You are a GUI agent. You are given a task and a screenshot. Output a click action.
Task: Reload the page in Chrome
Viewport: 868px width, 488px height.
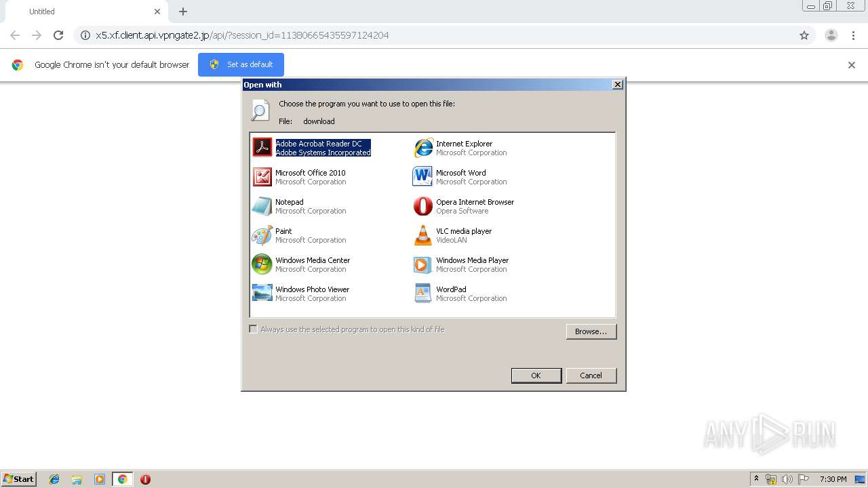click(x=58, y=35)
